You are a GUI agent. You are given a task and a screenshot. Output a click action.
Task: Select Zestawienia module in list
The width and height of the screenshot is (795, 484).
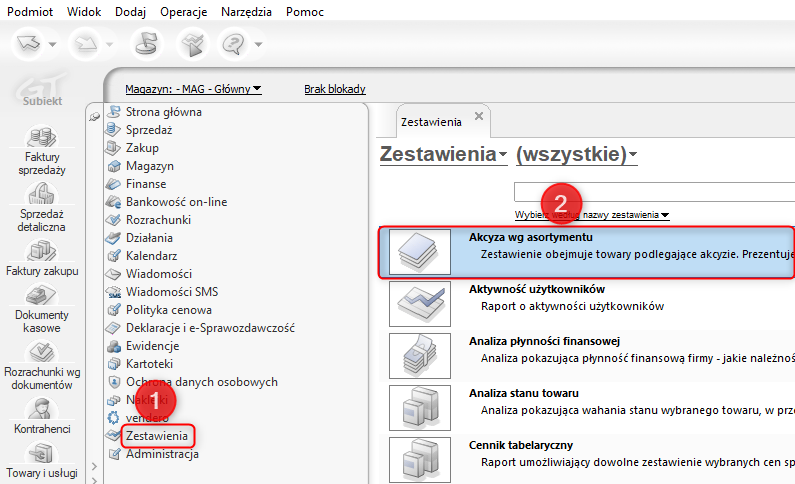pos(157,436)
